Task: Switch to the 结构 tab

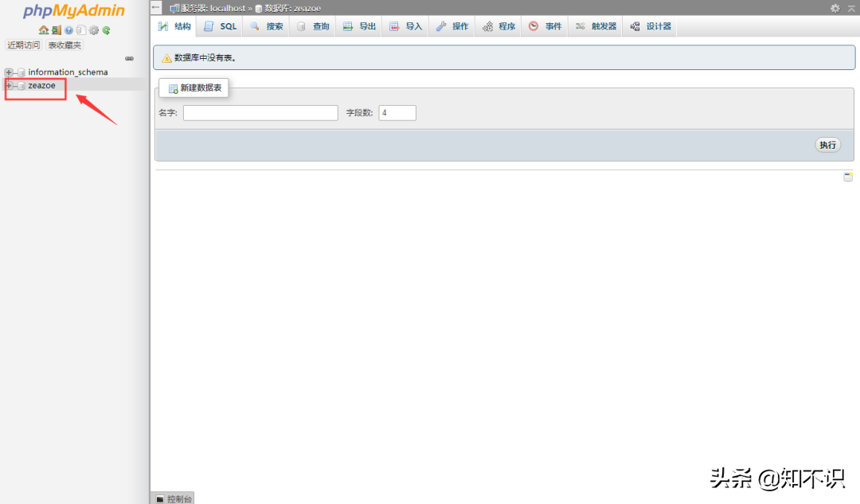Action: (x=174, y=26)
